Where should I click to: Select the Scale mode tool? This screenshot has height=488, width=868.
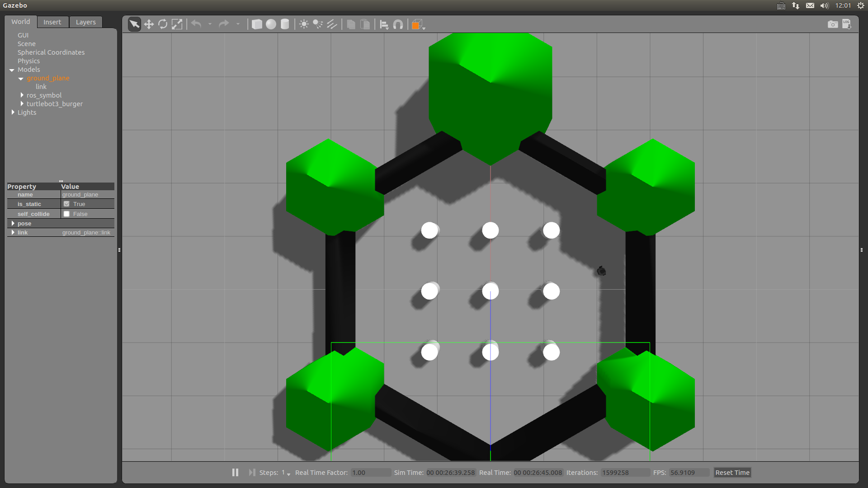[177, 24]
